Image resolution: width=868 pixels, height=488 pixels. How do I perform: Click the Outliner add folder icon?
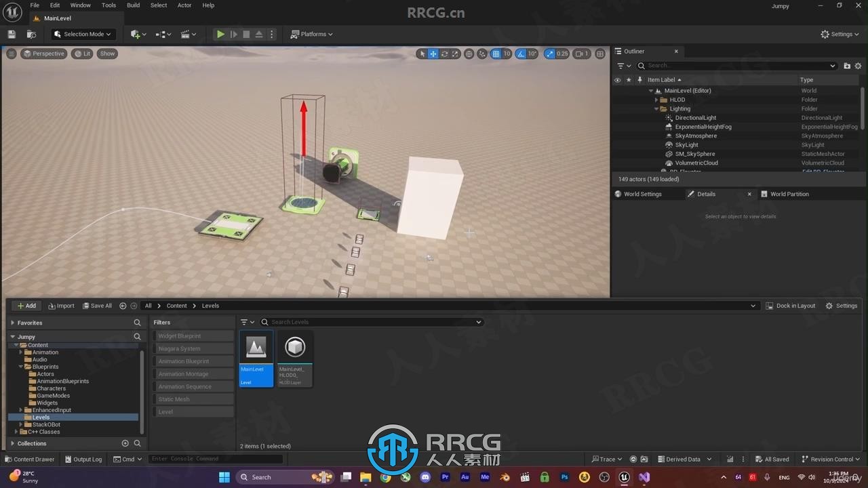(847, 66)
